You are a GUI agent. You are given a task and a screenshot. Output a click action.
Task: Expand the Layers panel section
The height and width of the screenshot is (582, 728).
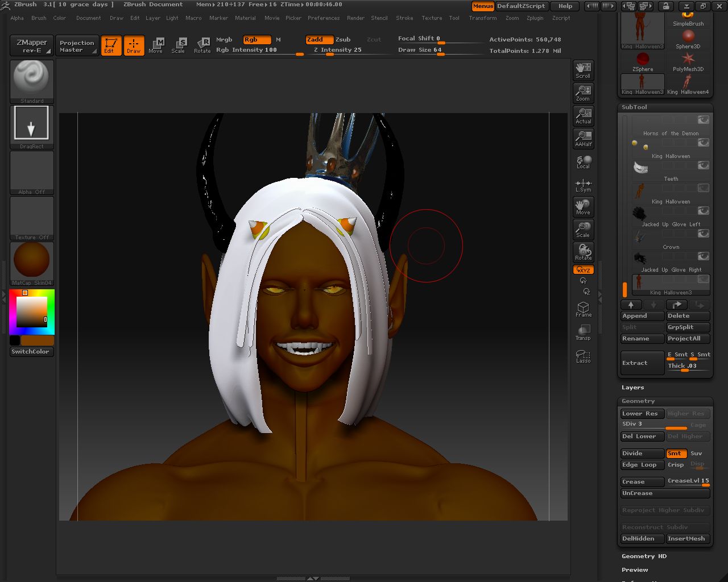[x=632, y=388]
